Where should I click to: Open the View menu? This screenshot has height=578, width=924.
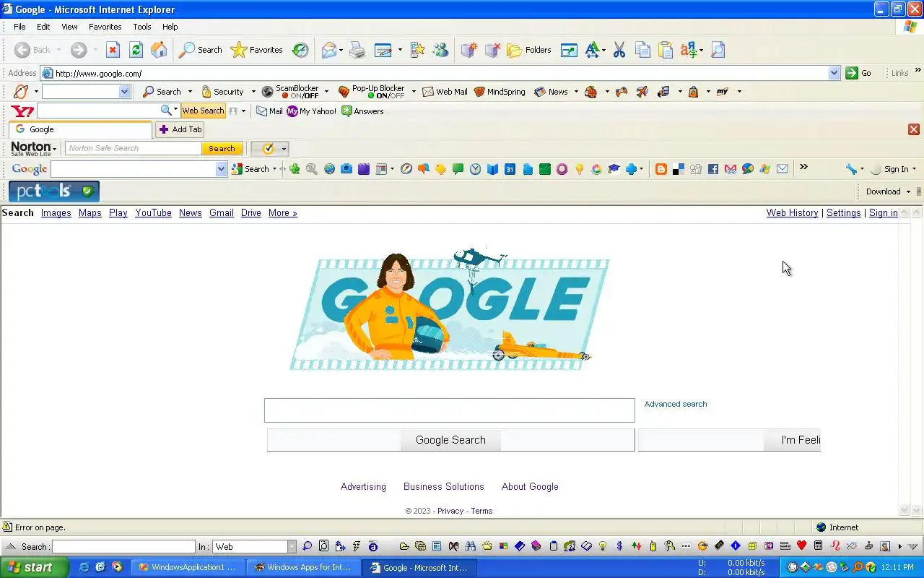coord(69,27)
